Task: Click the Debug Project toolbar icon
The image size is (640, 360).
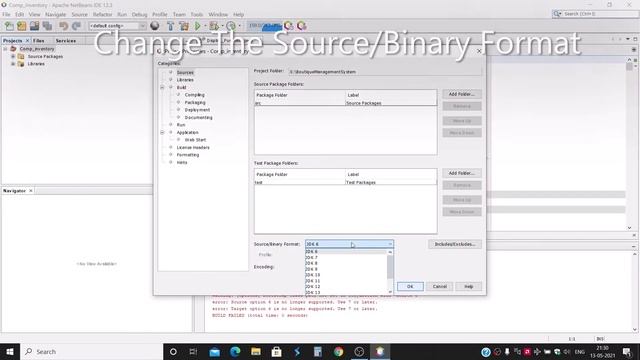Action: point(213,26)
